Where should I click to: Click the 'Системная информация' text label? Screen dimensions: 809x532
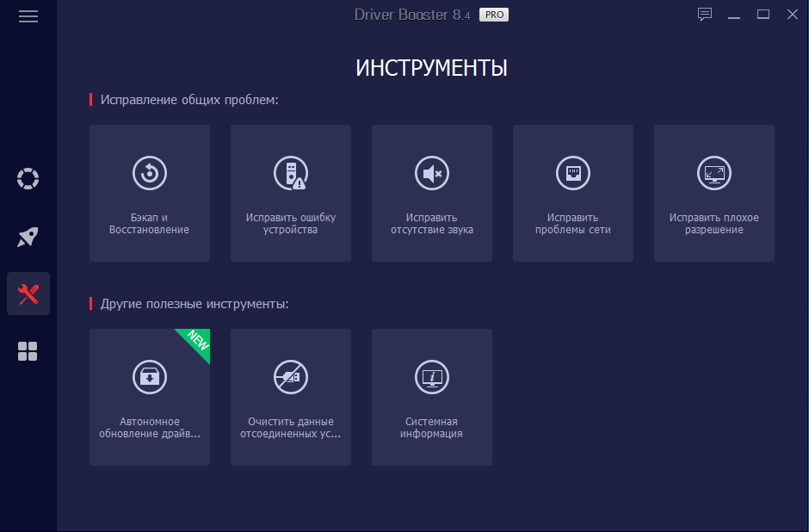(431, 428)
